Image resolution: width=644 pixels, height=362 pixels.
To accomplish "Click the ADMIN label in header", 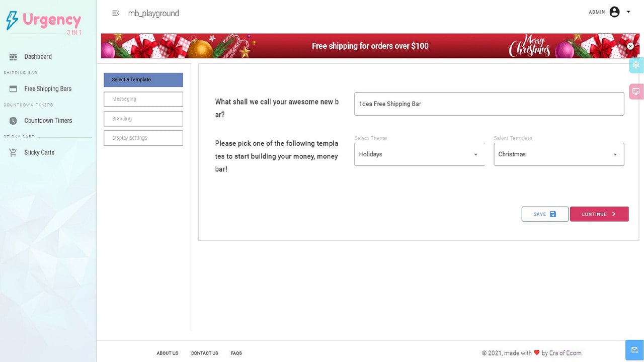I will tap(597, 12).
